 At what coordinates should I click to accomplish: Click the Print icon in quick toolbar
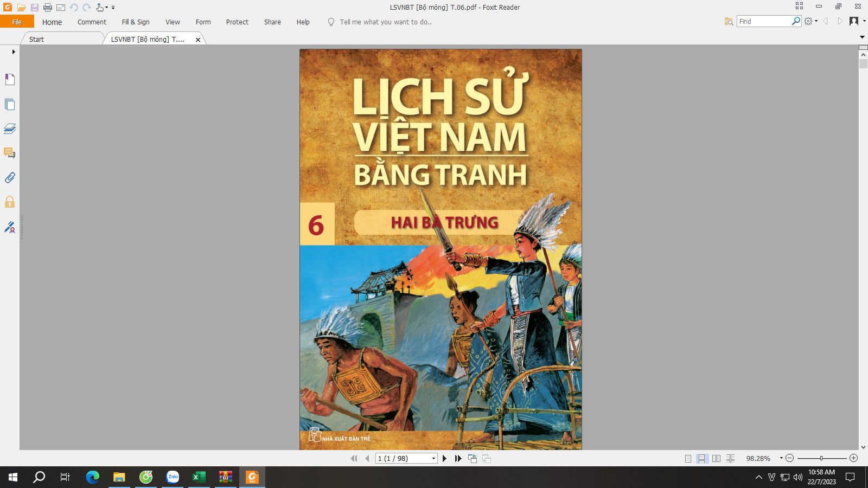click(x=48, y=8)
